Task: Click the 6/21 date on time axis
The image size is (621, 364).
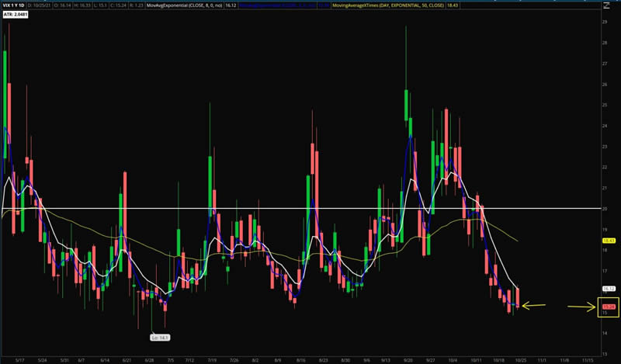Action: 126,360
